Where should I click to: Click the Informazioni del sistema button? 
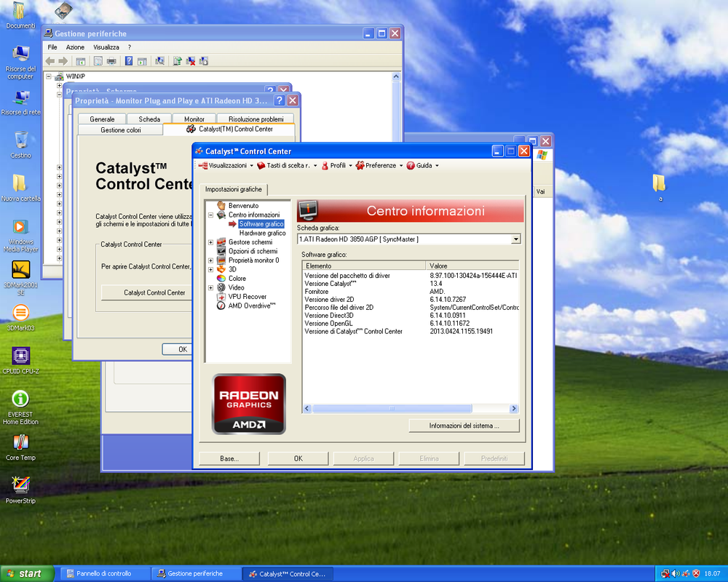tap(464, 426)
